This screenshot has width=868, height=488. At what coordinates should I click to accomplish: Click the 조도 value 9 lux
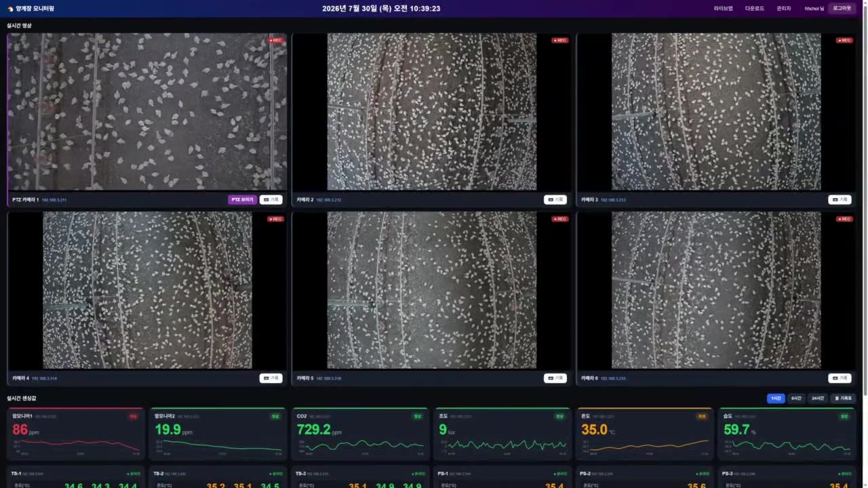[x=447, y=430]
